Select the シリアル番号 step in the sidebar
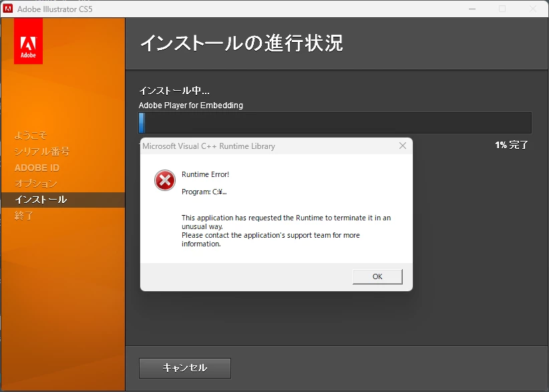Viewport: 549px width, 392px height. pyautogui.click(x=42, y=151)
